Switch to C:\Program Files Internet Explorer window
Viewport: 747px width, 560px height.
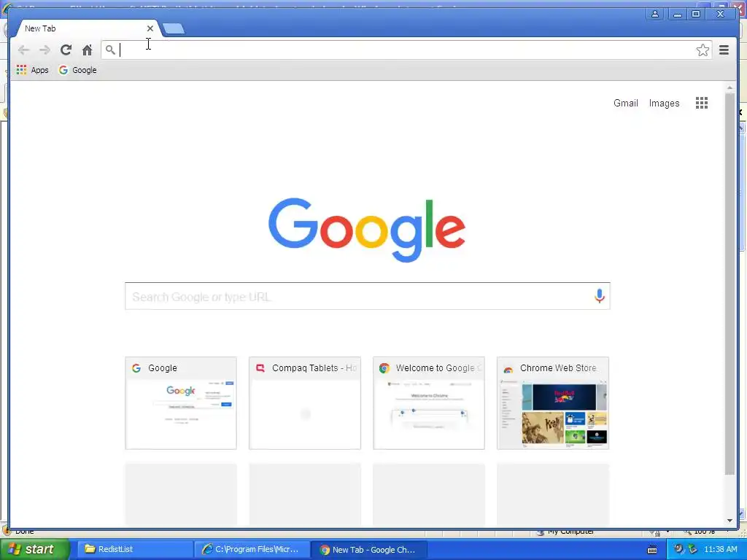coord(251,549)
